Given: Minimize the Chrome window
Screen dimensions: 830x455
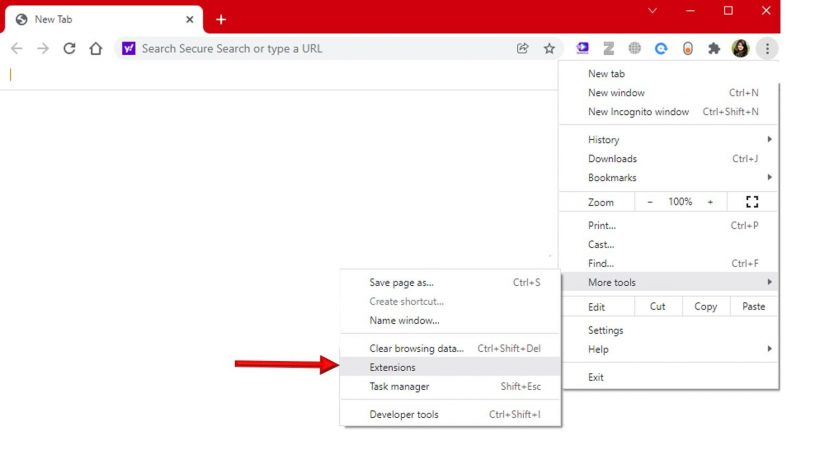Looking at the screenshot, I should click(x=690, y=11).
